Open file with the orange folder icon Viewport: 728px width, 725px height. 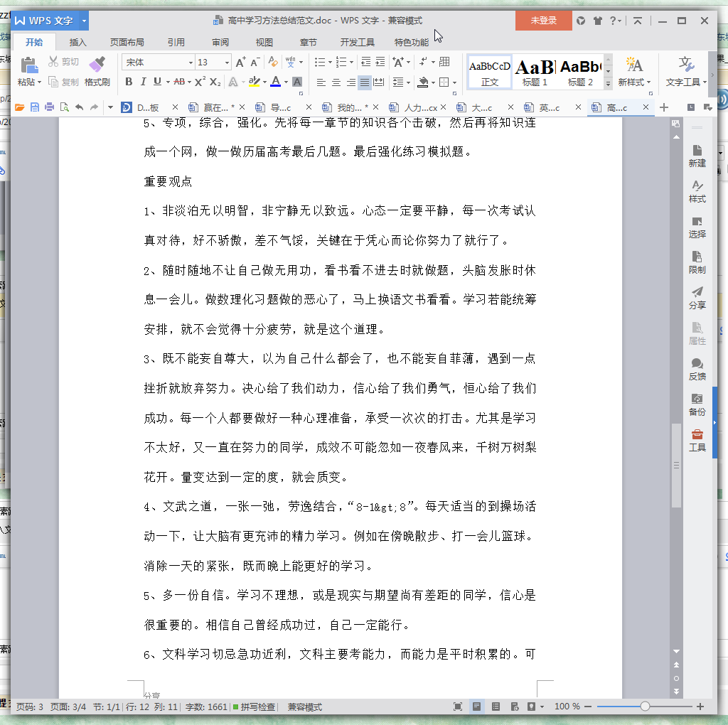pos(19,107)
